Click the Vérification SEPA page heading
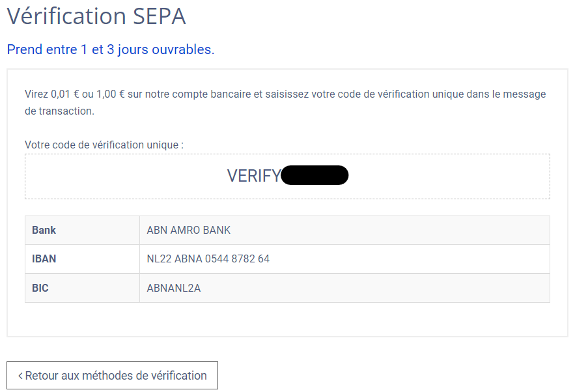The image size is (588, 392). tap(95, 16)
